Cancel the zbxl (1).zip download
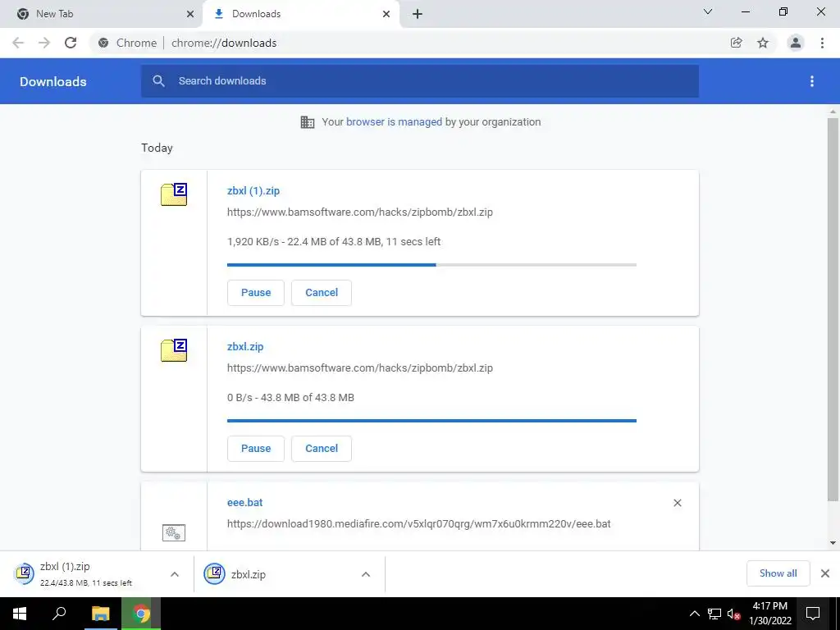The height and width of the screenshot is (630, 840). (322, 293)
